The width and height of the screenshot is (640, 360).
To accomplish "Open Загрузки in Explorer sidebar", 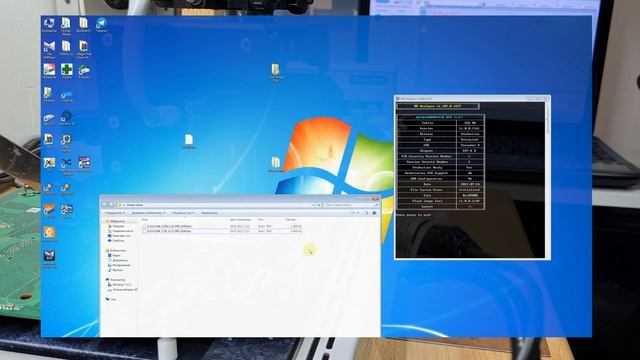I will 116,226.
